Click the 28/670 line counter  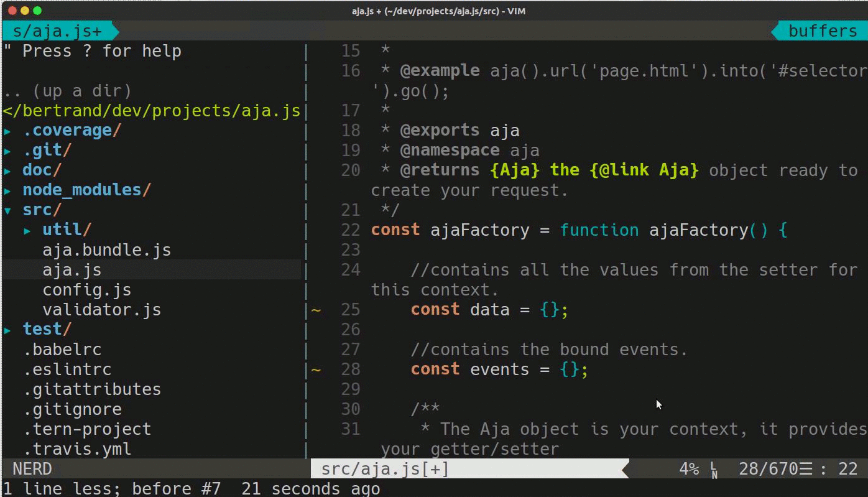click(x=769, y=469)
